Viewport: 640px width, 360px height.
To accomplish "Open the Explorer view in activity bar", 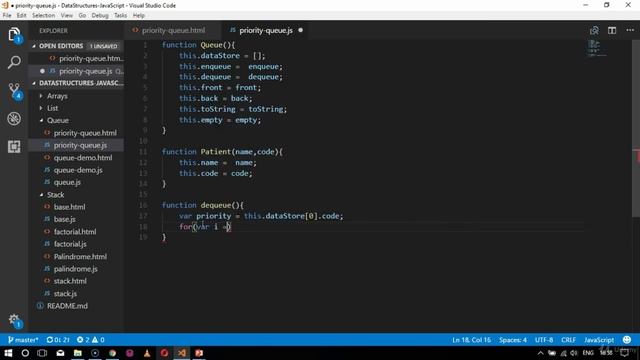I will point(14,34).
